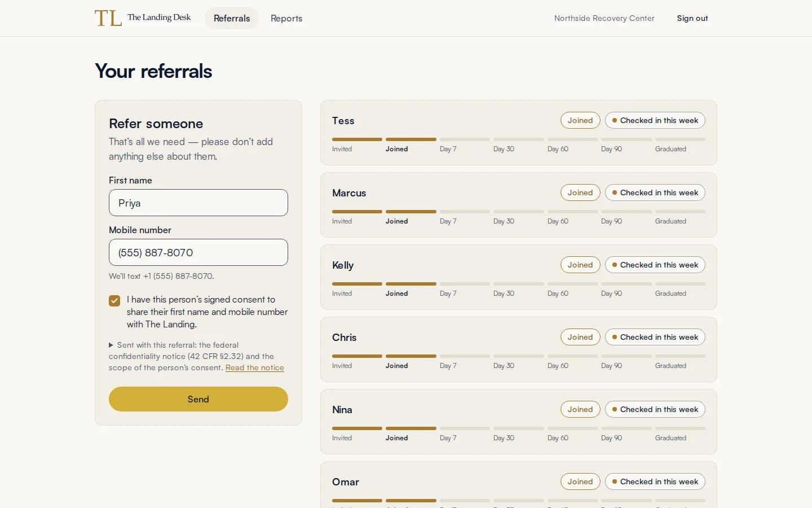This screenshot has width=812, height=508.
Task: Click Marcus's Checked in this week badge
Action: point(655,192)
